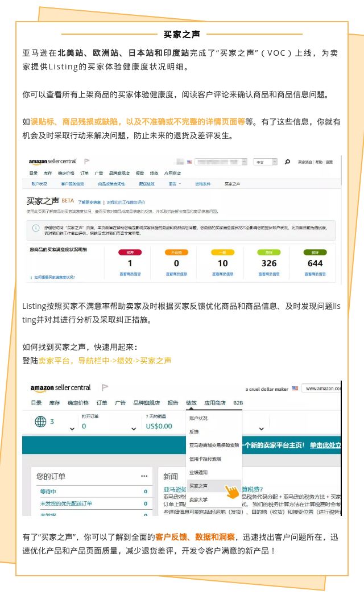
Task: Click 查看商品信息 under the count 0
Action: (x=176, y=274)
